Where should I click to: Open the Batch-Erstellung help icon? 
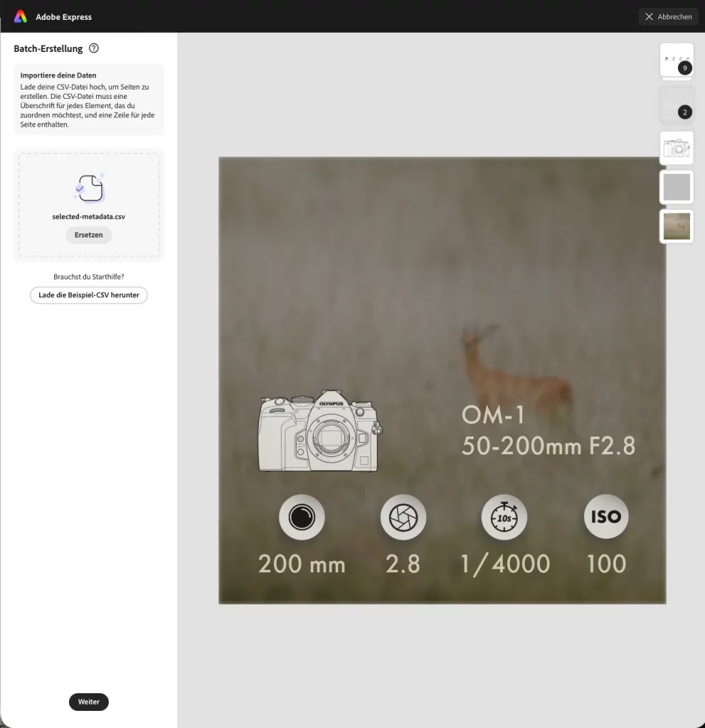point(93,48)
